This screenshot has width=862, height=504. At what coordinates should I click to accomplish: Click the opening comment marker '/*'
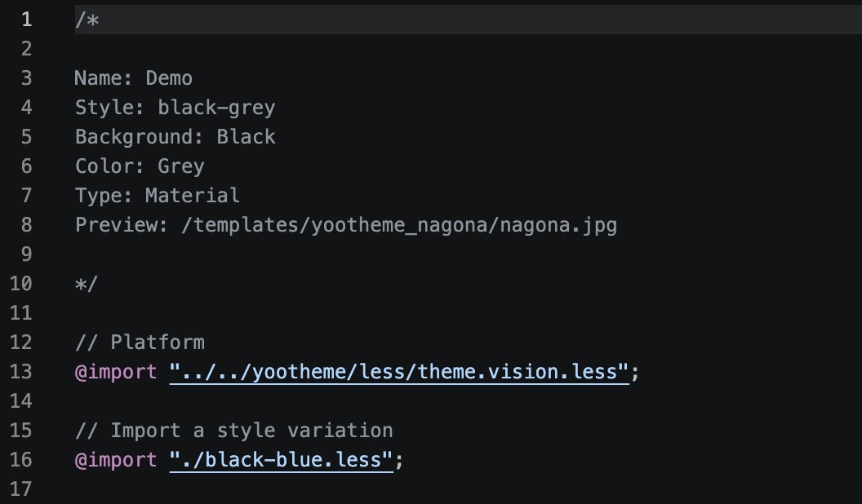pos(87,20)
